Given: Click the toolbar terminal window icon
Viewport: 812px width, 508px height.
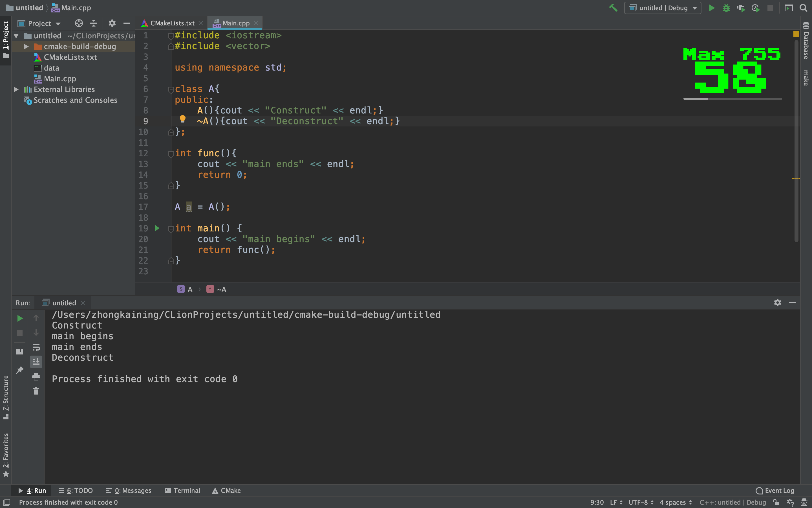Looking at the screenshot, I should (789, 8).
